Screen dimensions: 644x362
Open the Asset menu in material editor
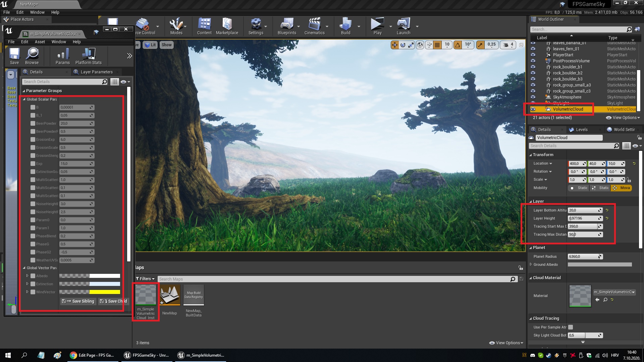40,42
